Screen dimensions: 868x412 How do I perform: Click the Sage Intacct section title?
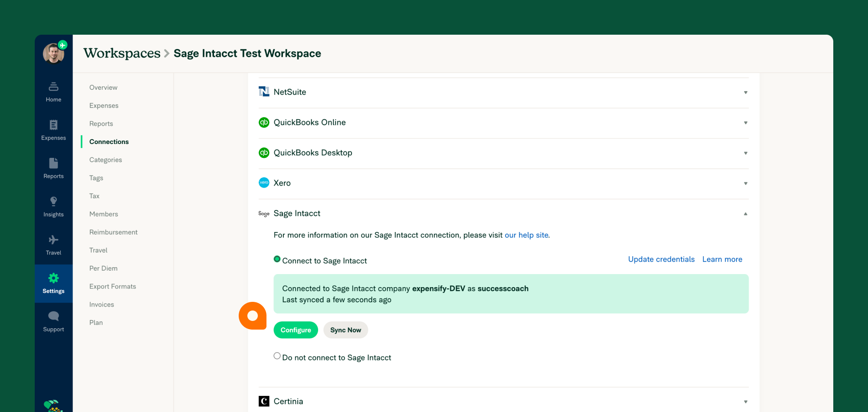[x=297, y=213]
